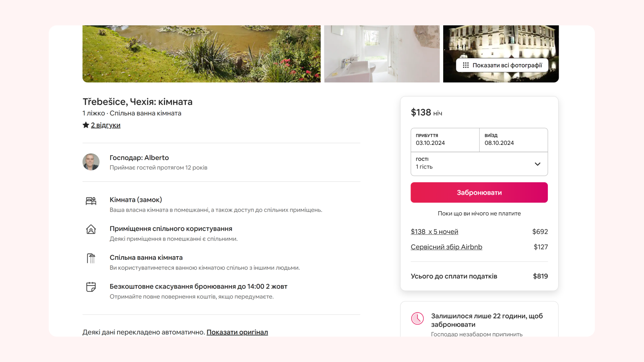Viewport: 644px width, 362px height.
Task: Open host Alberto's profile photo
Action: click(91, 162)
